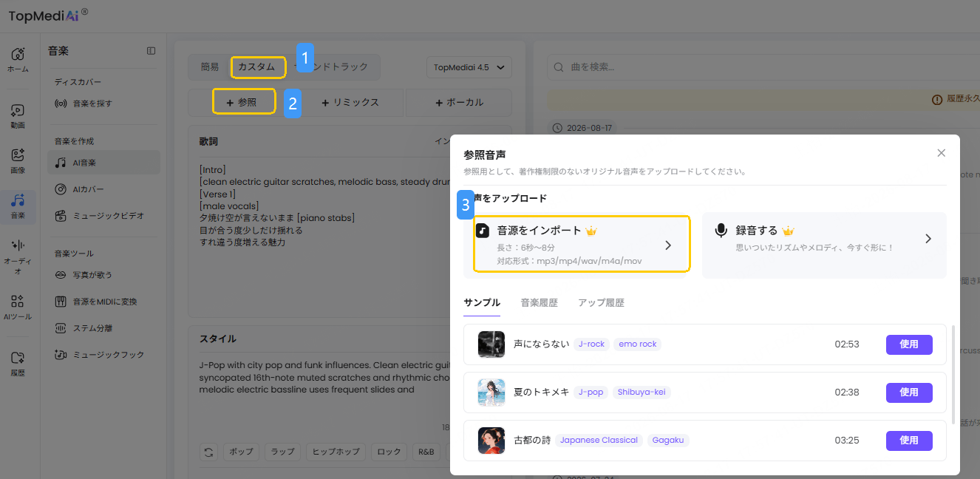Open ステム分離 tool

tap(103, 328)
